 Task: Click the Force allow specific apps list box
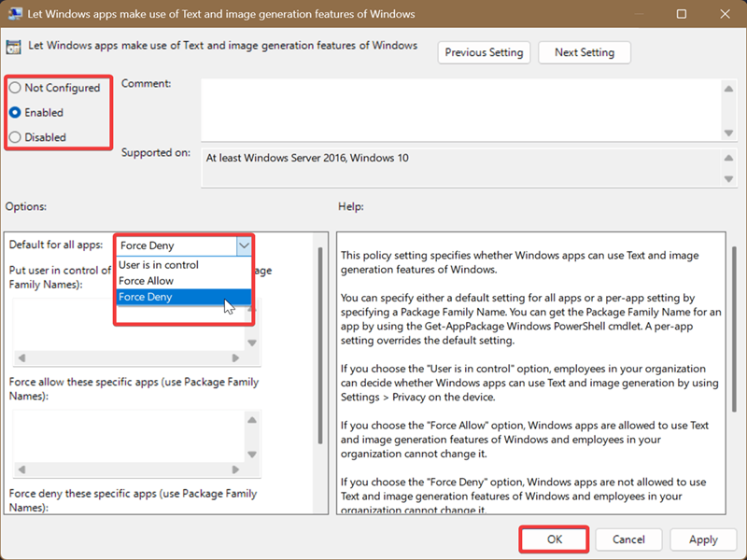pyautogui.click(x=129, y=436)
